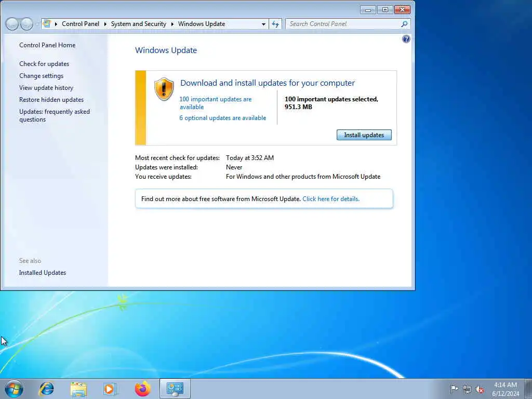Viewport: 532px width, 399px height.
Task: Open View update history
Action: click(46, 87)
